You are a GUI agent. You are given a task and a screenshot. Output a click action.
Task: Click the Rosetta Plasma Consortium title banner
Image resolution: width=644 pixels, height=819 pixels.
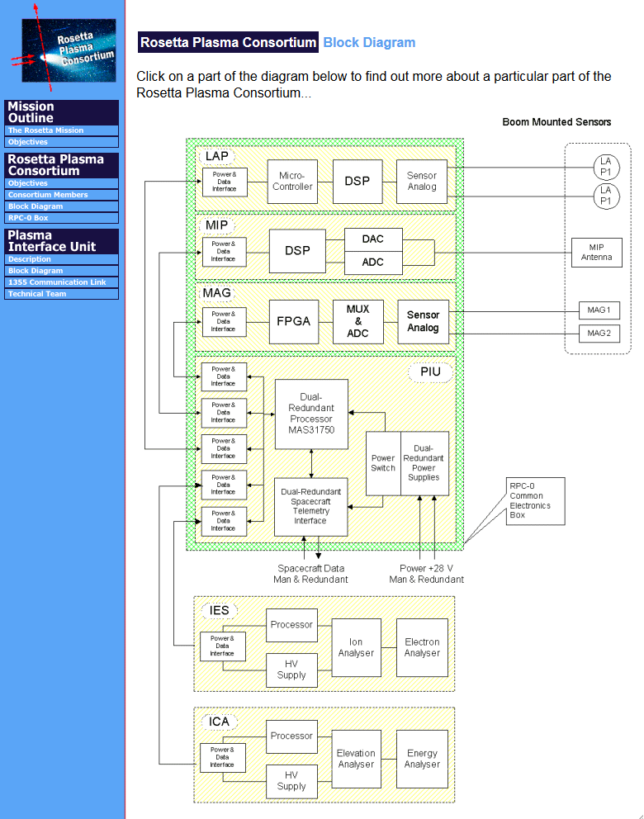(x=228, y=42)
